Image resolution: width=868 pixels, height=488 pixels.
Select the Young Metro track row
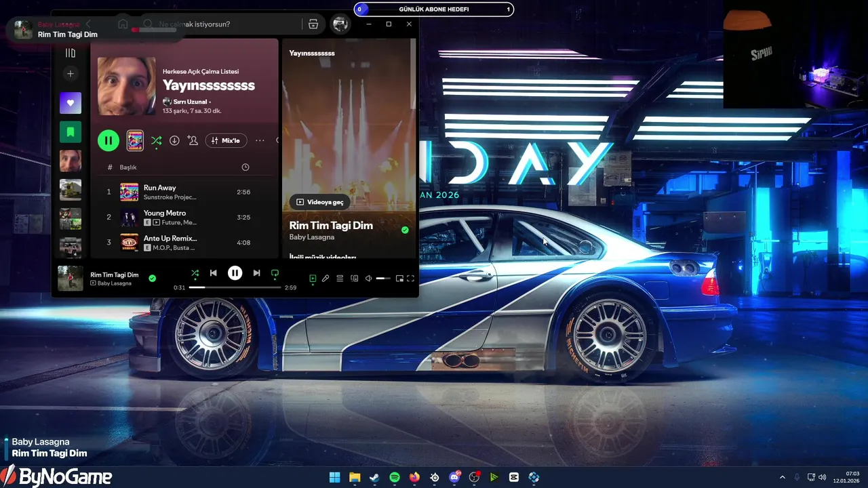184,217
